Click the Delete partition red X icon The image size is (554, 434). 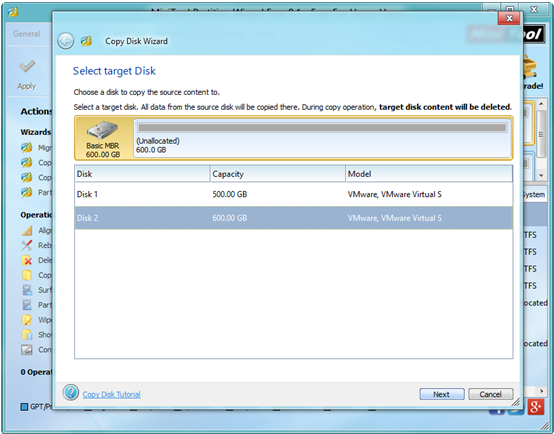26,260
